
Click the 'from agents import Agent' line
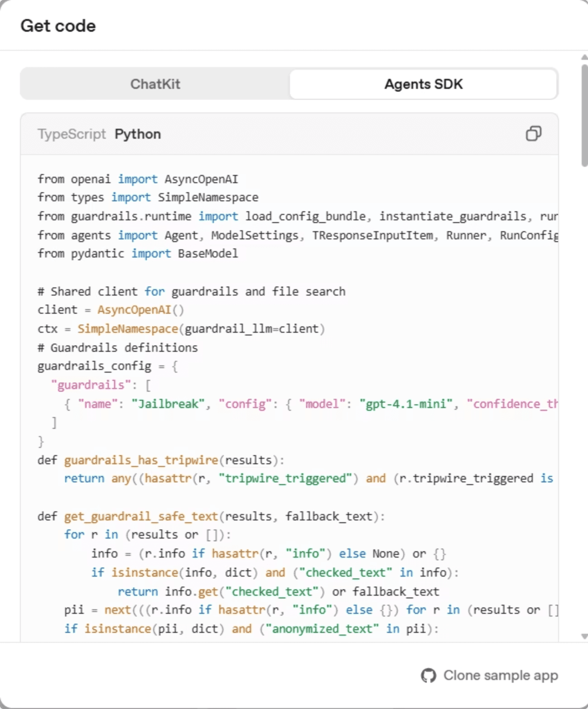298,235
